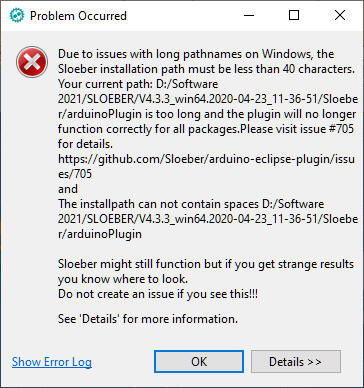Screen dimensions: 364x388
Task: Open the Show Error Log link
Action: pyautogui.click(x=52, y=362)
